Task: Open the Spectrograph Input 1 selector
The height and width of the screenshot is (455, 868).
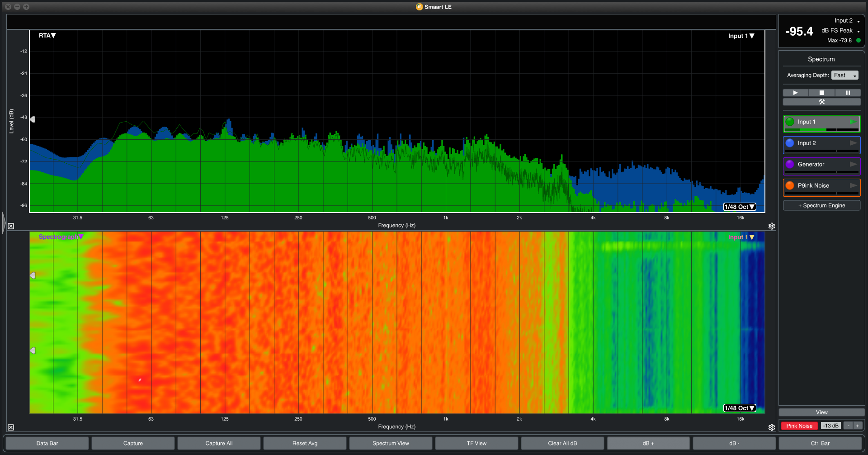Action: click(741, 237)
